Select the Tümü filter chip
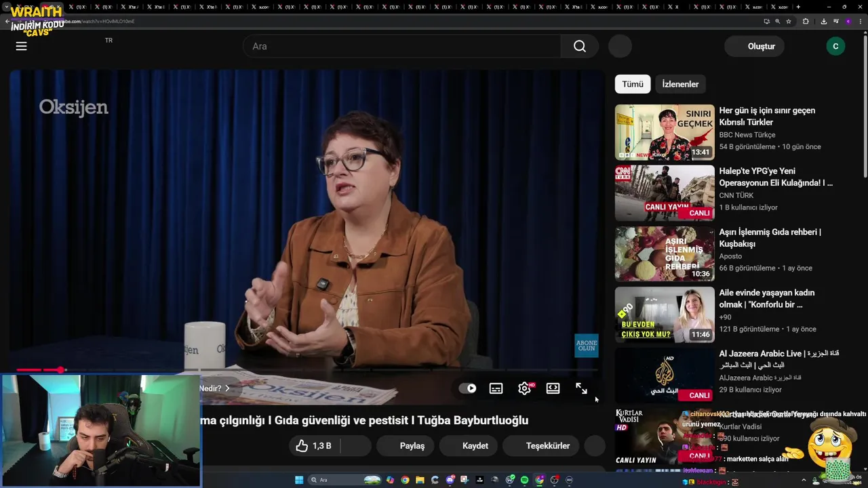This screenshot has height=488, width=868. click(633, 84)
